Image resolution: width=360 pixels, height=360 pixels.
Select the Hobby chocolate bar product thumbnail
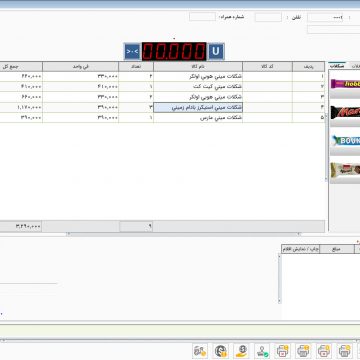345,84
